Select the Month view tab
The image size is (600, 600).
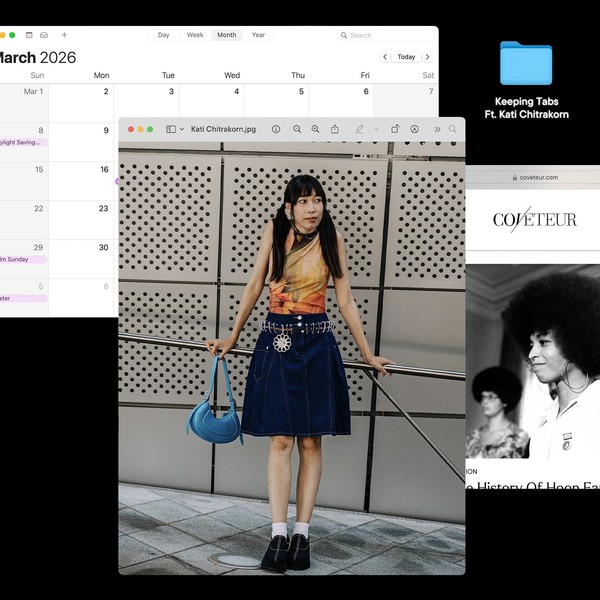click(x=227, y=35)
